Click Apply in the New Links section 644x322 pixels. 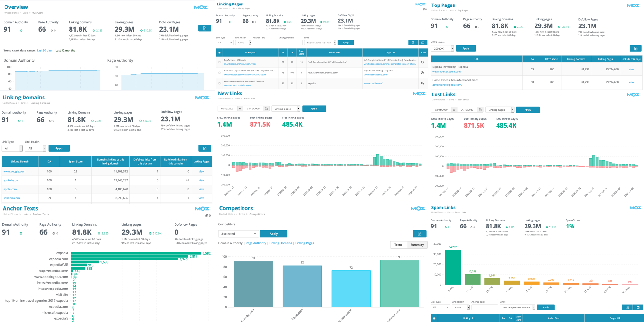pos(314,109)
